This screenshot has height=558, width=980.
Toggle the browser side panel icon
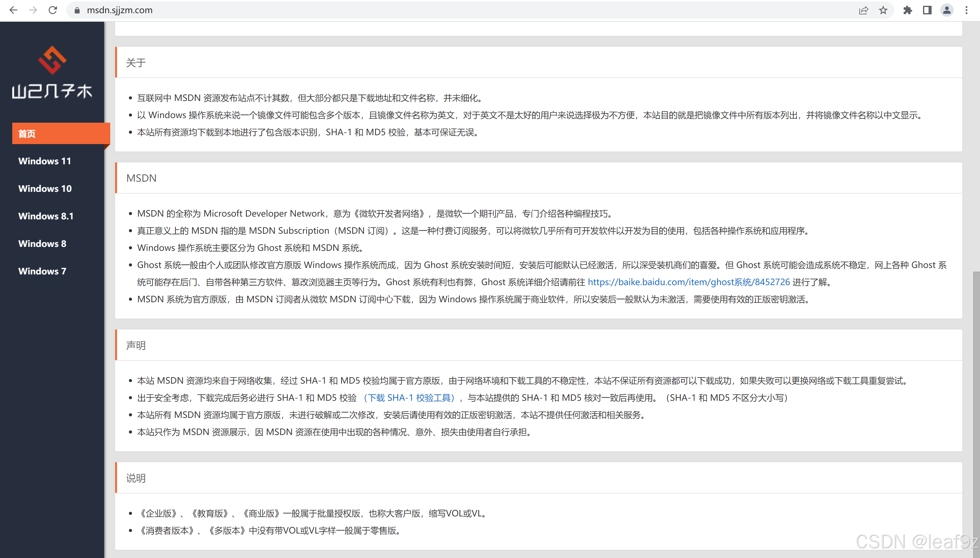[x=927, y=10]
